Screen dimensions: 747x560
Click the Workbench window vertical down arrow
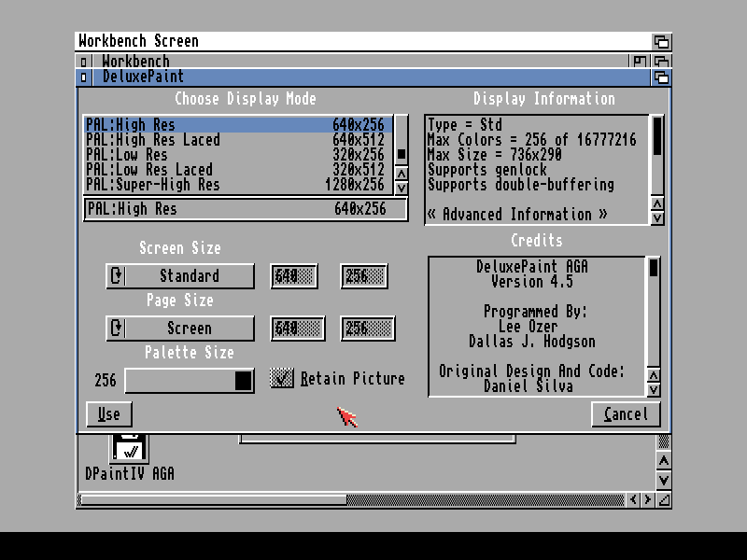click(663, 479)
